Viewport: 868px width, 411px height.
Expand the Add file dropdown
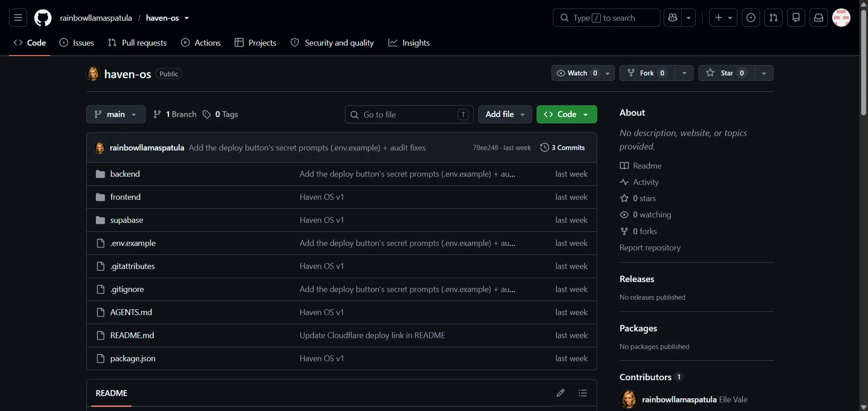point(505,114)
